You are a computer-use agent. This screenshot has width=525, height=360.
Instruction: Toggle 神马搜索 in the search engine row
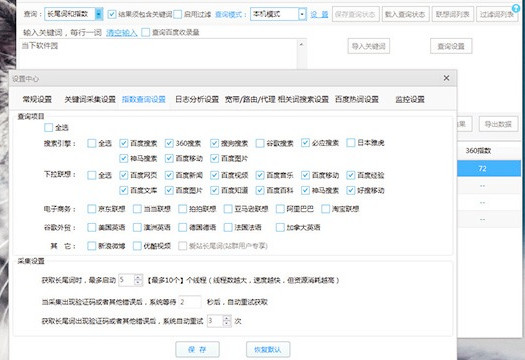(124, 158)
